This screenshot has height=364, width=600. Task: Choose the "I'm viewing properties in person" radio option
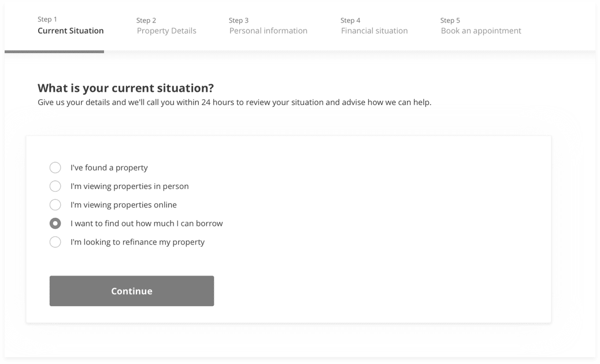55,186
